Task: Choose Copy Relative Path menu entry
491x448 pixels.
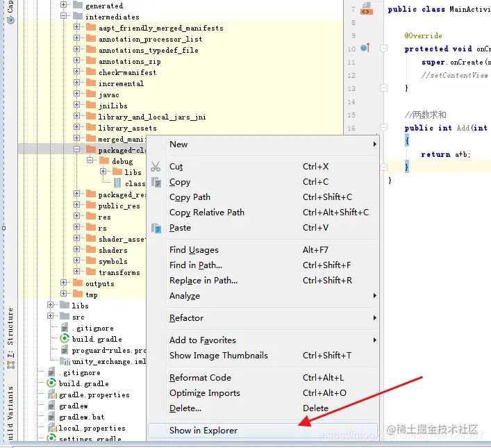Action: click(x=263, y=213)
